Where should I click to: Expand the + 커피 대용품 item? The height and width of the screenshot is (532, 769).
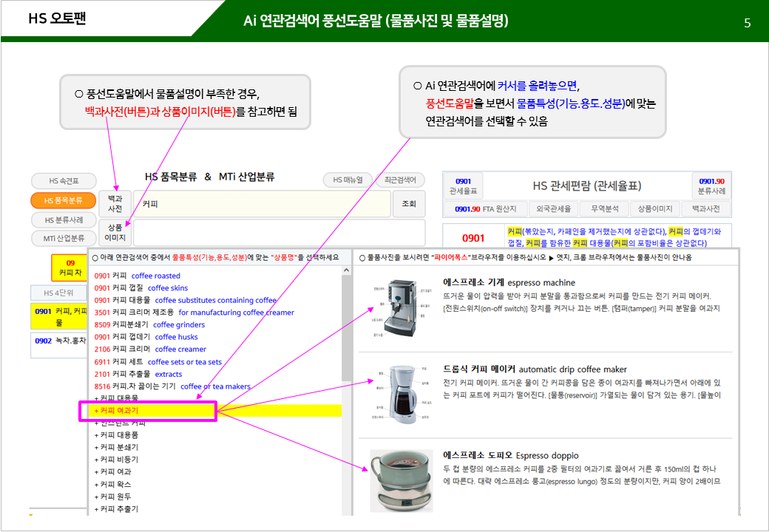click(x=116, y=435)
